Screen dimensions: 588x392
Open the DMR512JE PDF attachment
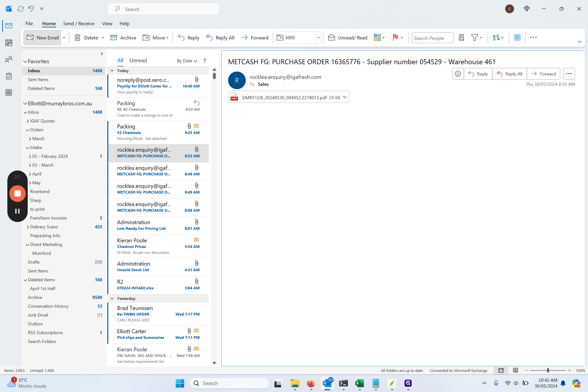[x=285, y=97]
